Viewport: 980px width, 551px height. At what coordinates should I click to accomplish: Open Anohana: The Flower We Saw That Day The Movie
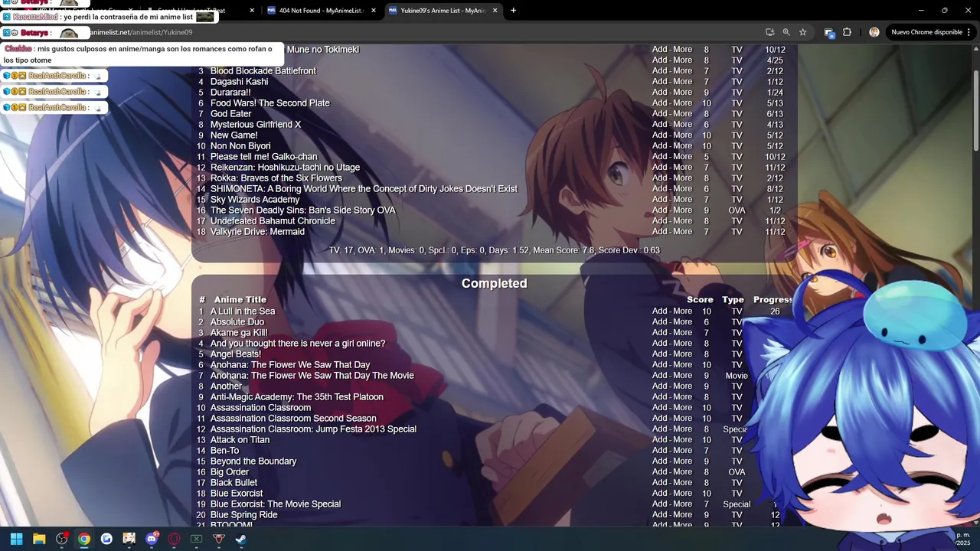pos(312,376)
